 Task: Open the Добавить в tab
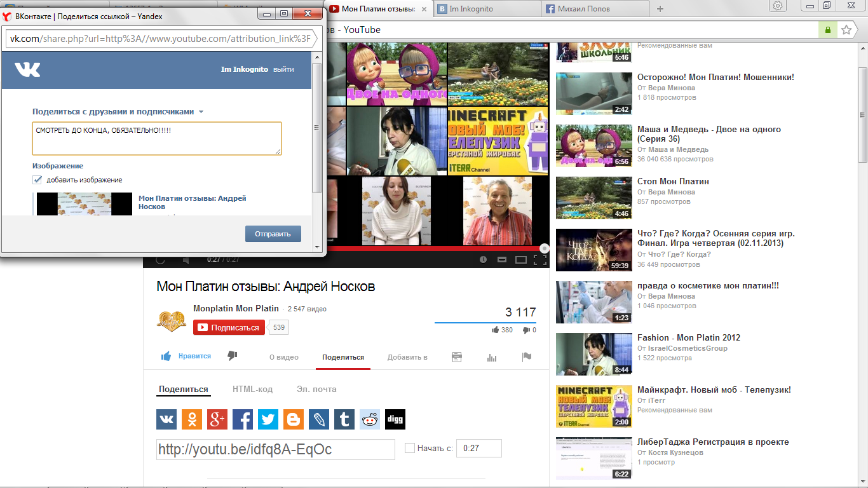click(407, 357)
